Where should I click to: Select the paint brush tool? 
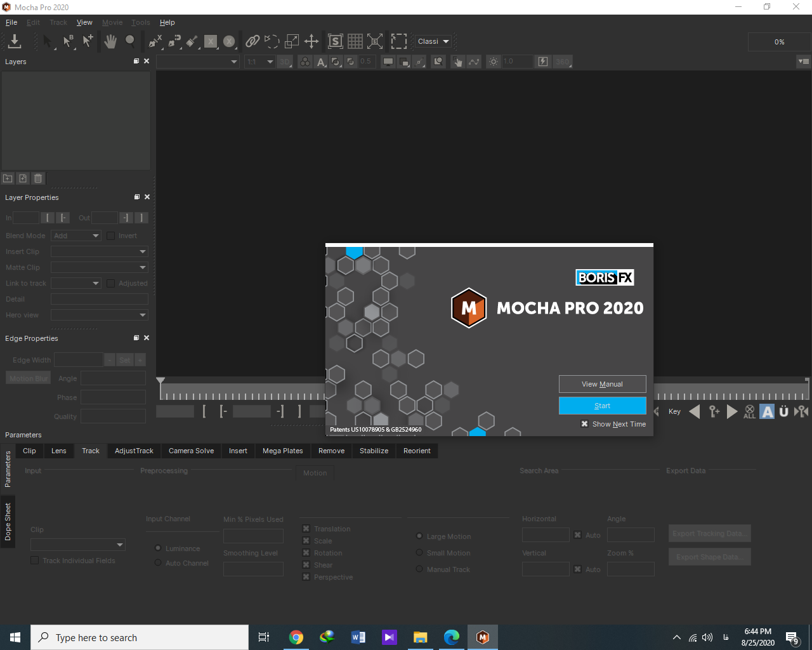click(x=193, y=41)
